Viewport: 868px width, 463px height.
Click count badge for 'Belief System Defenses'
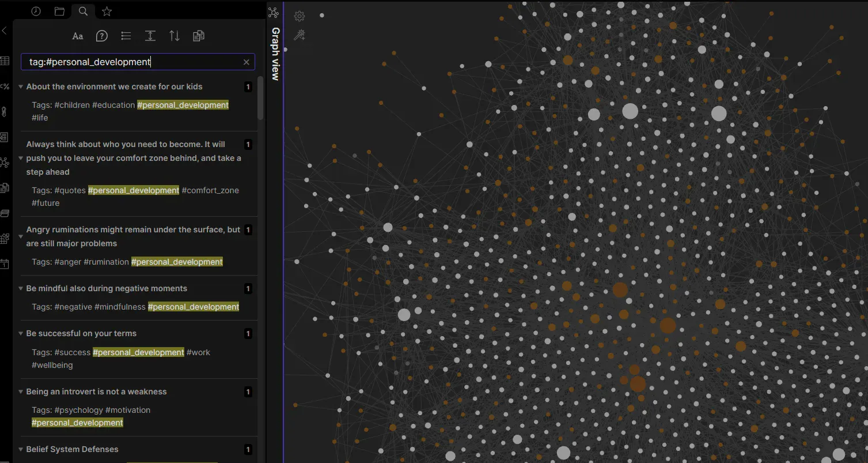[248, 449]
